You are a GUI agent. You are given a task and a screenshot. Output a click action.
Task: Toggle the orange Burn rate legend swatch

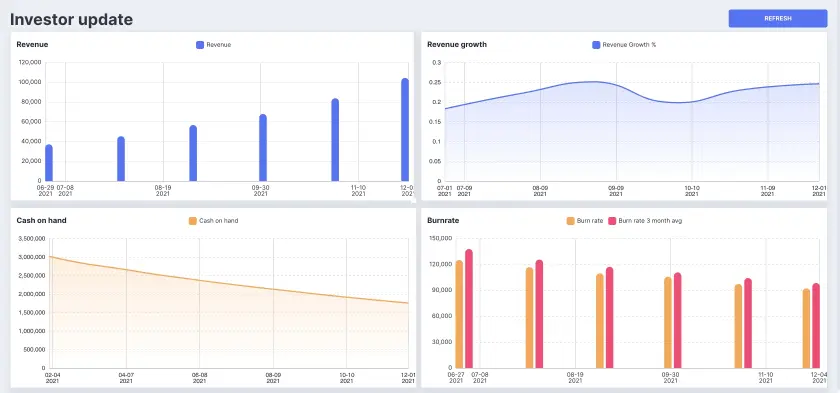pos(571,221)
